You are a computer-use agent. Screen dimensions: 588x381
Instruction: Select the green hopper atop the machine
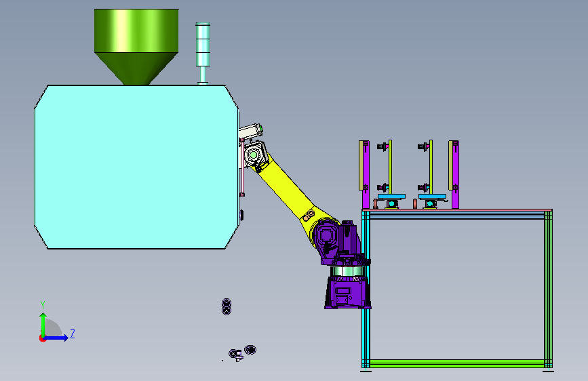(x=136, y=47)
